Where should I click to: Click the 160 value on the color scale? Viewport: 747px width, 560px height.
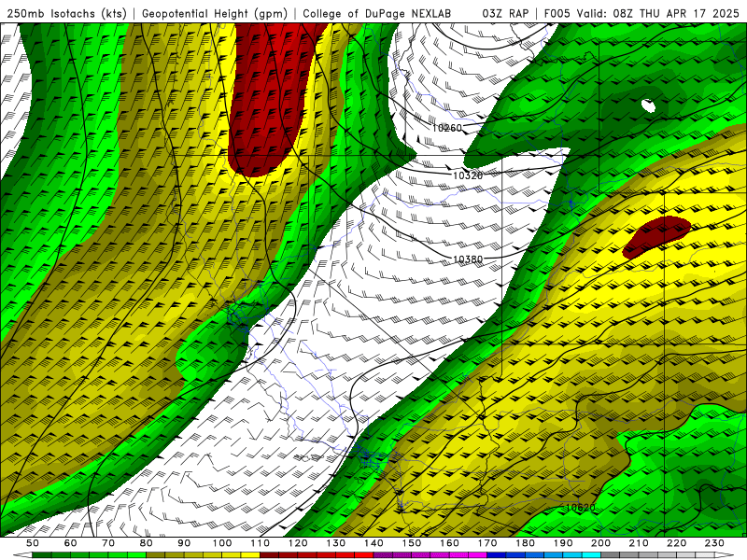tap(449, 543)
